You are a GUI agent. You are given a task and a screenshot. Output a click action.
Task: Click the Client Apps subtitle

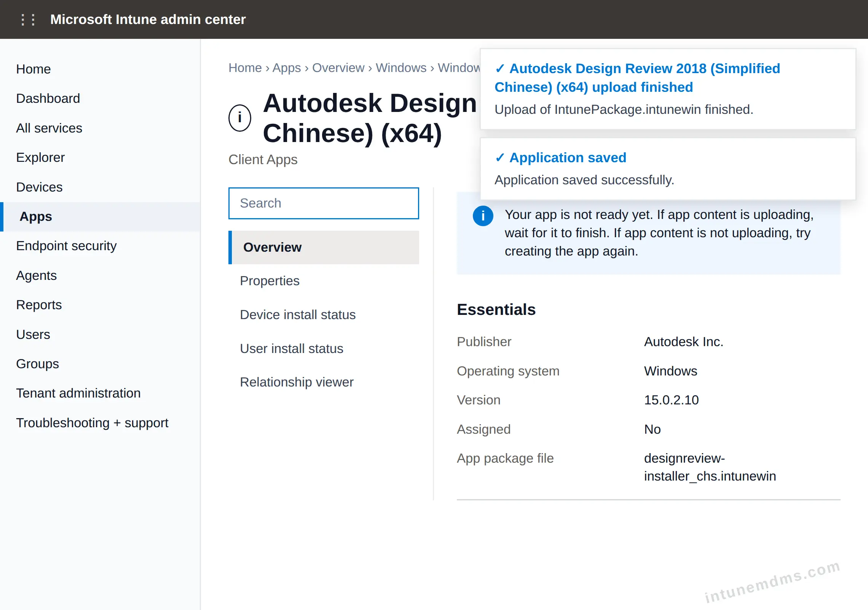pos(263,160)
